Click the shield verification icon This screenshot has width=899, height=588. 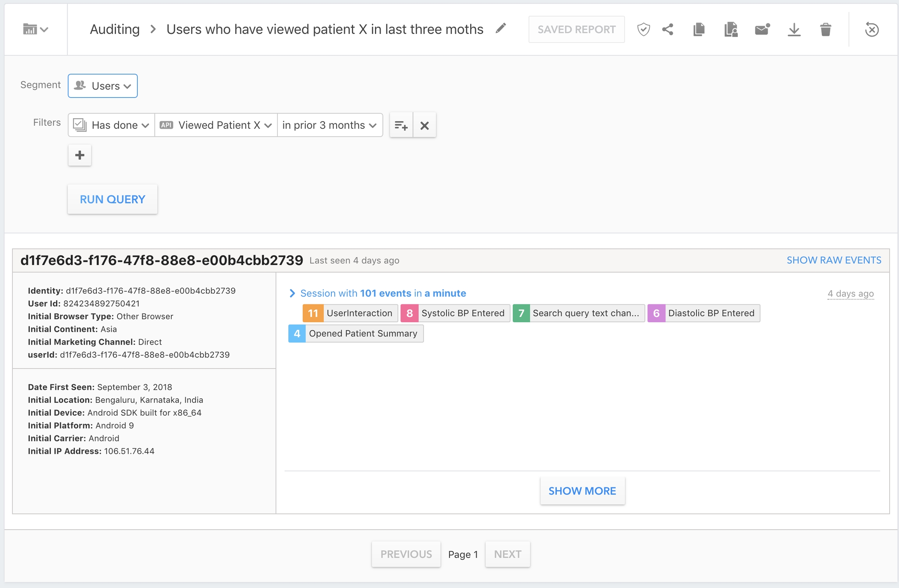643,29
